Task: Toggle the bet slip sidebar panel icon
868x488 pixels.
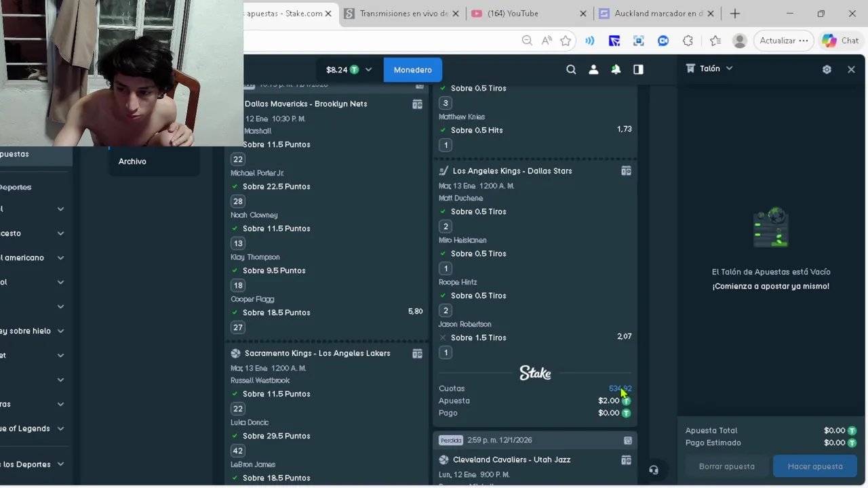Action: pos(638,69)
